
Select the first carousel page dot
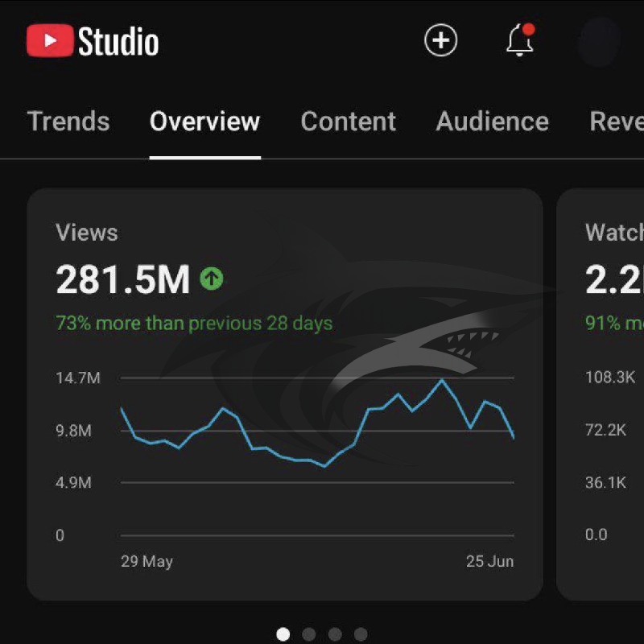click(x=283, y=634)
